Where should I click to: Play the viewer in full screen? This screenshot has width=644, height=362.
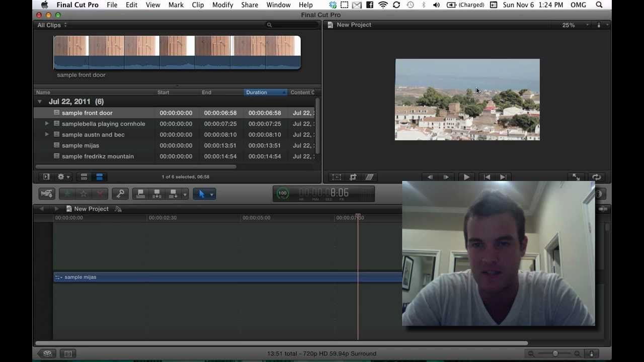[576, 177]
